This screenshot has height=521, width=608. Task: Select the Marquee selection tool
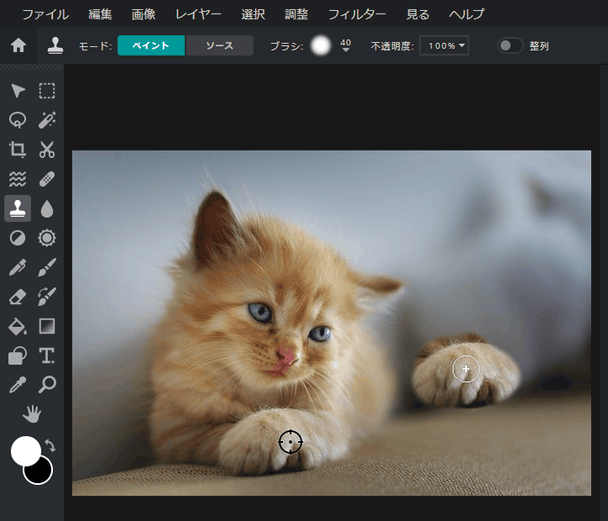[47, 91]
